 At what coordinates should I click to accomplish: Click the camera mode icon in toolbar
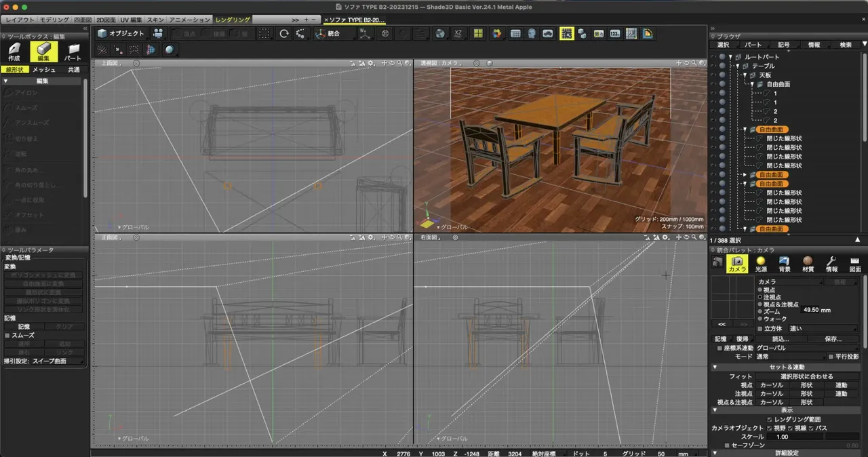[158, 33]
